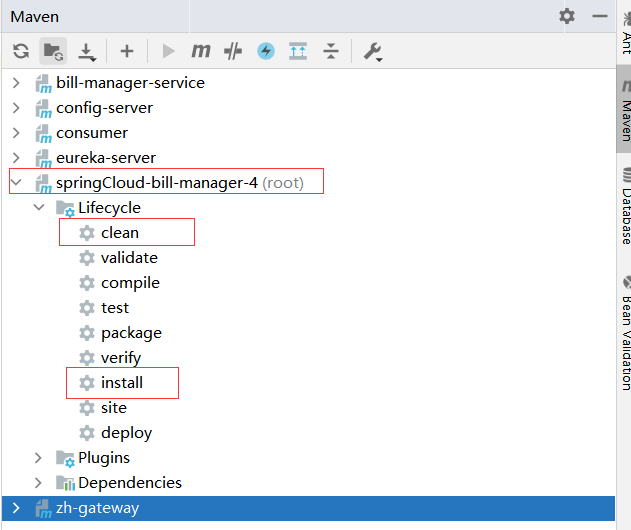Select springCloud-bill-manager-4 root project
The width and height of the screenshot is (631, 530).
pyautogui.click(x=179, y=183)
